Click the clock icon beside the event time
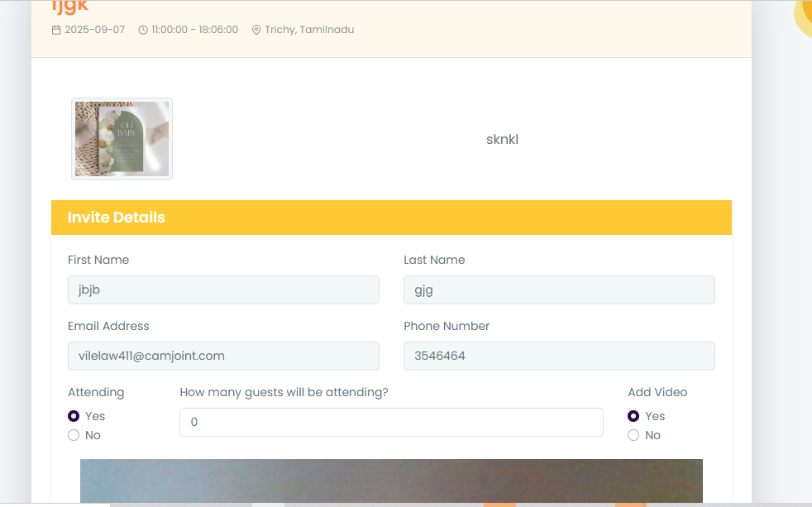Screen dimensions: 812x507 143,30
